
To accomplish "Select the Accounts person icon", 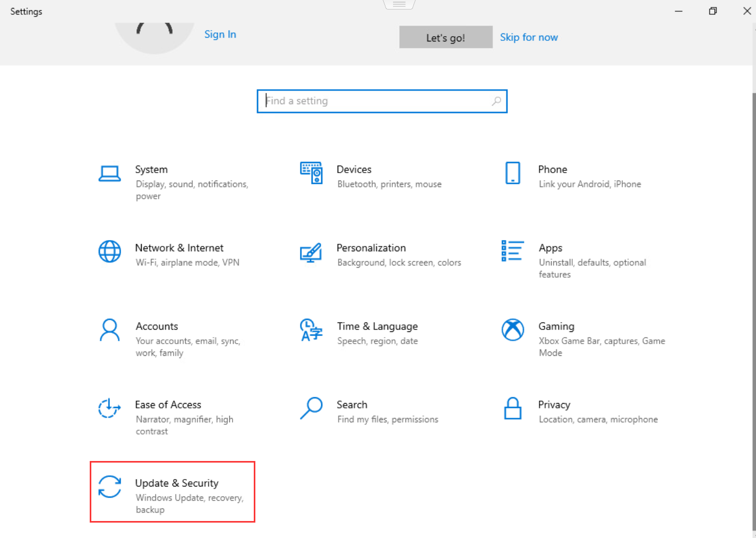I will [x=109, y=330].
